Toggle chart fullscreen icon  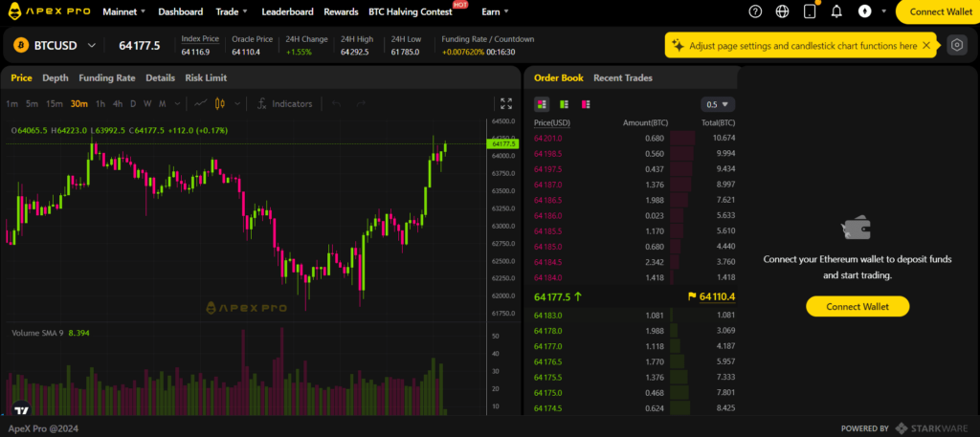(506, 103)
